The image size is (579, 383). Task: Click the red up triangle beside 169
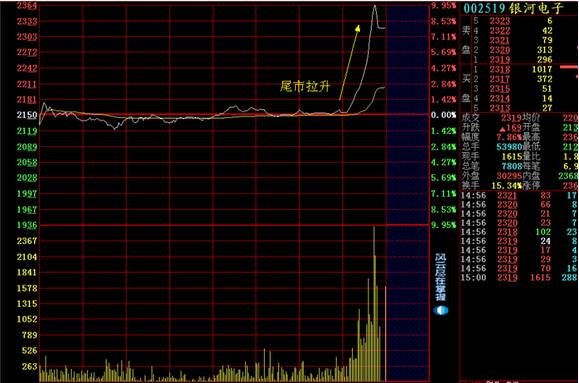pyautogui.click(x=502, y=129)
